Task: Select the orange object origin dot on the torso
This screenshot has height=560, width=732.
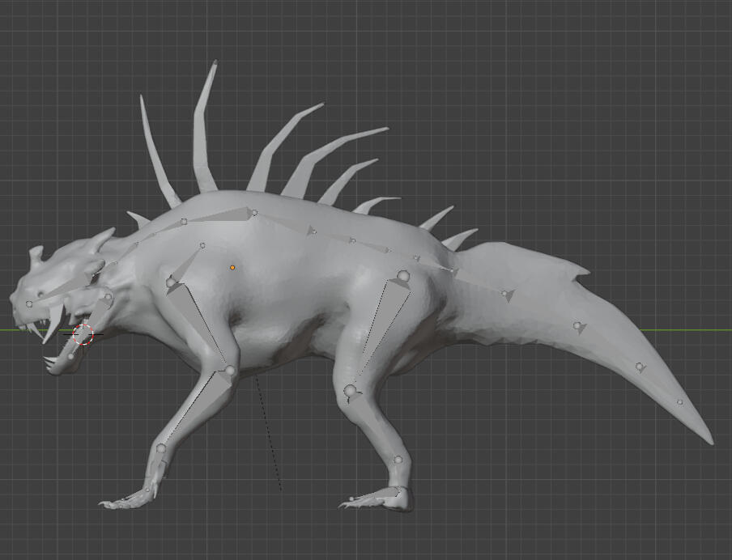Action: [232, 267]
